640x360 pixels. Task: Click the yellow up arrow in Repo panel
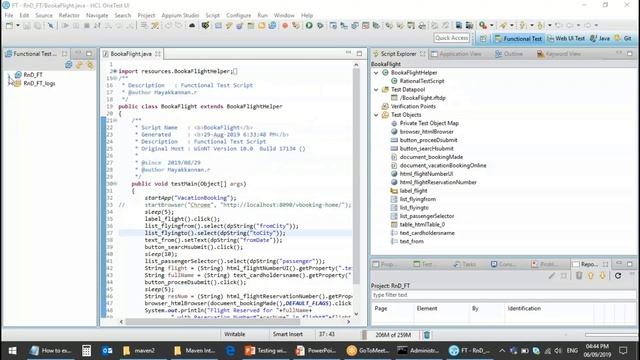tap(591, 276)
